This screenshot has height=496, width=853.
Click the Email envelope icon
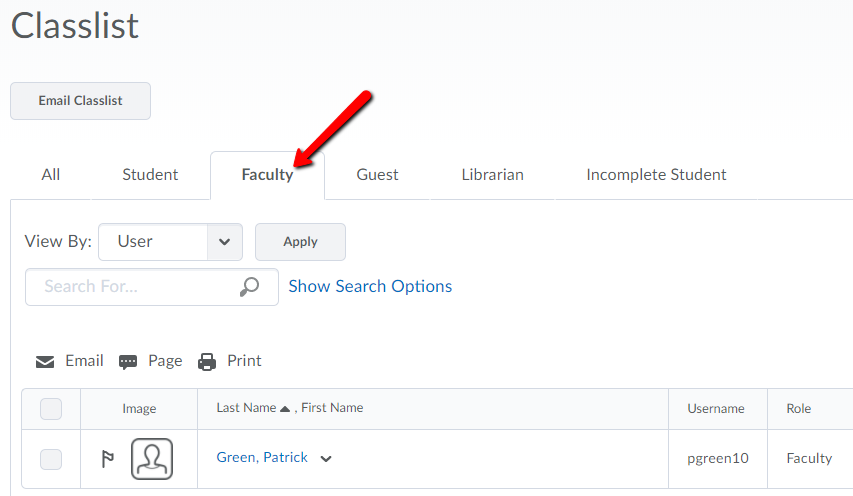click(x=45, y=362)
